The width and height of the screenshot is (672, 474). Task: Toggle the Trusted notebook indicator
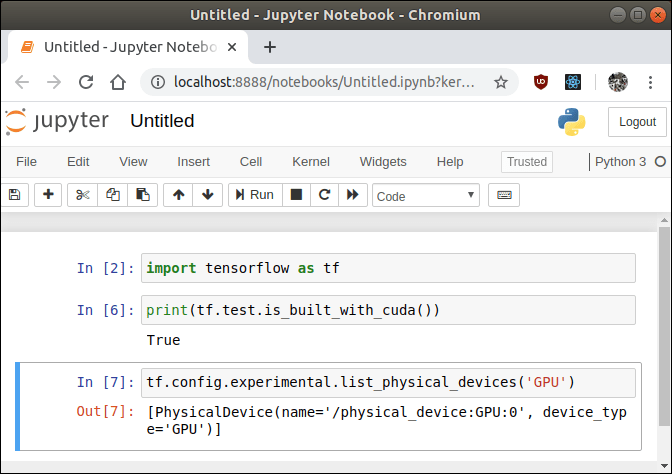tap(526, 161)
